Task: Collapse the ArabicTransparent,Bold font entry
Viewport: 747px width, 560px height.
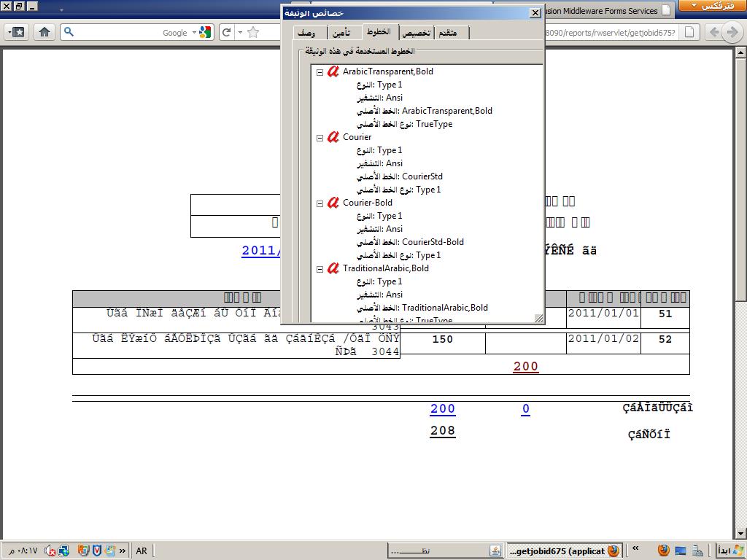Action: coord(320,71)
